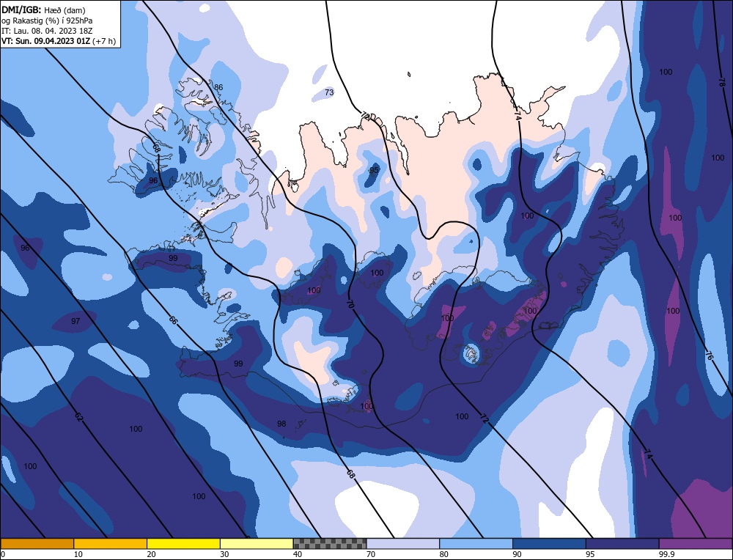
Task: Click the medium blue 90–95 legend swatch
Action: tap(549, 543)
